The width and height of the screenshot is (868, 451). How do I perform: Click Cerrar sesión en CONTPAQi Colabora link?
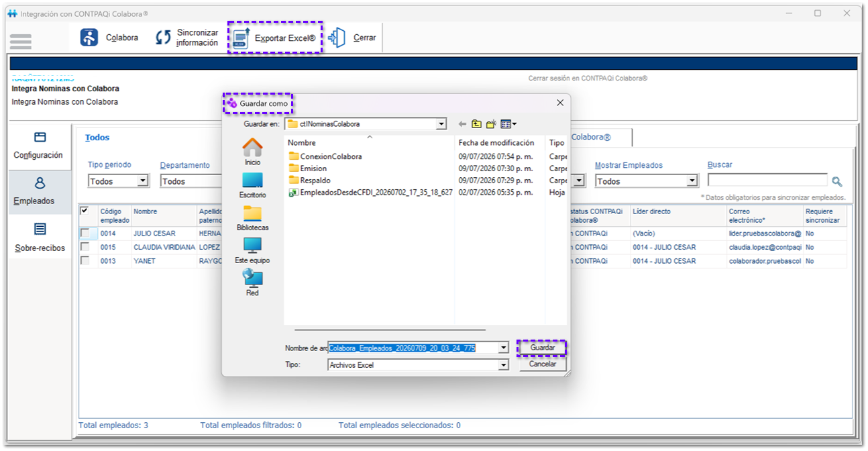point(588,79)
